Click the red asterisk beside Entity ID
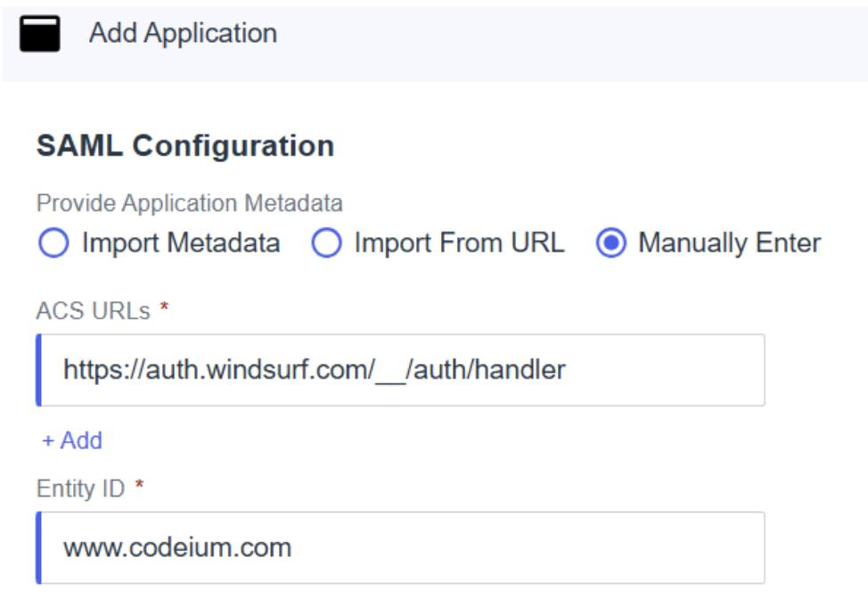 139,486
